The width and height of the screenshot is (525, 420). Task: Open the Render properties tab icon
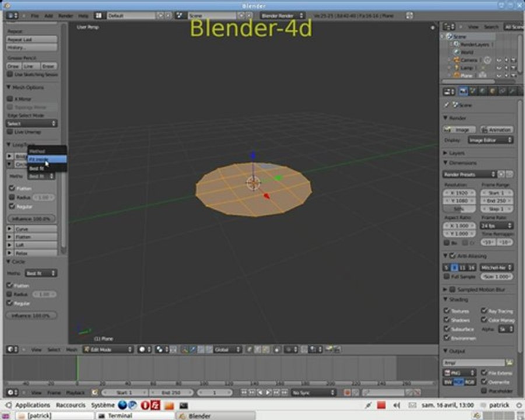coord(463,91)
